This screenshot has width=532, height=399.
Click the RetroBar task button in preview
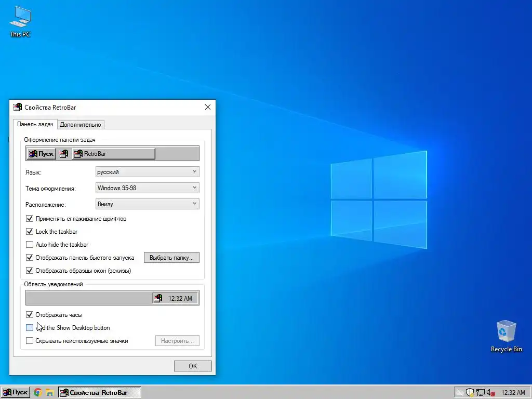point(114,154)
